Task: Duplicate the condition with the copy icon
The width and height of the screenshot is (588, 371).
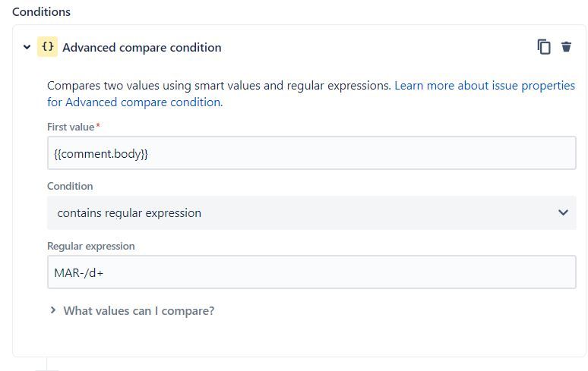Action: pos(544,47)
